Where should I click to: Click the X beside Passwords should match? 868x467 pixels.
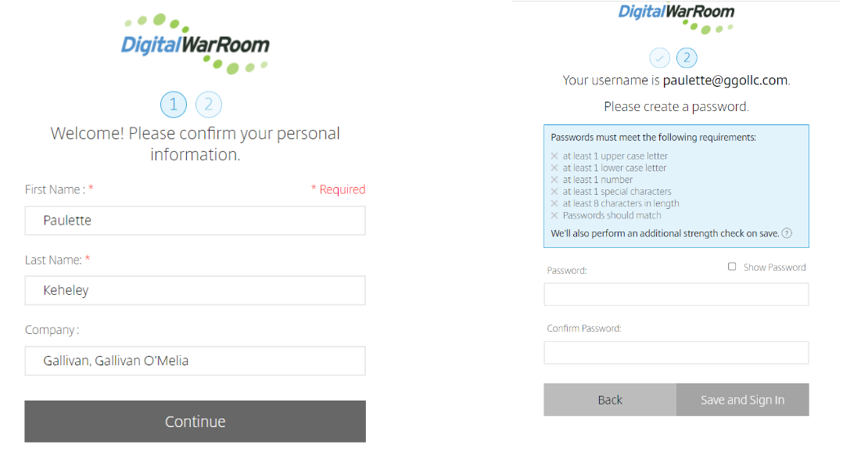tap(554, 215)
